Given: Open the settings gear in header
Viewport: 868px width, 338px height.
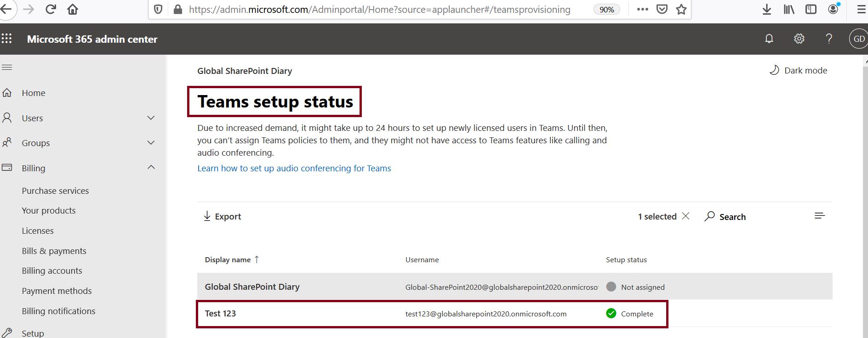Looking at the screenshot, I should pyautogui.click(x=799, y=39).
